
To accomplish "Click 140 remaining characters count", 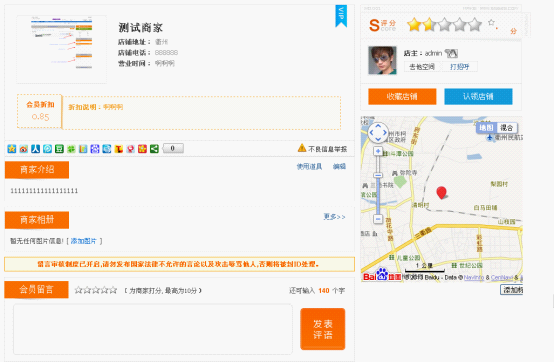I will coord(324,291).
